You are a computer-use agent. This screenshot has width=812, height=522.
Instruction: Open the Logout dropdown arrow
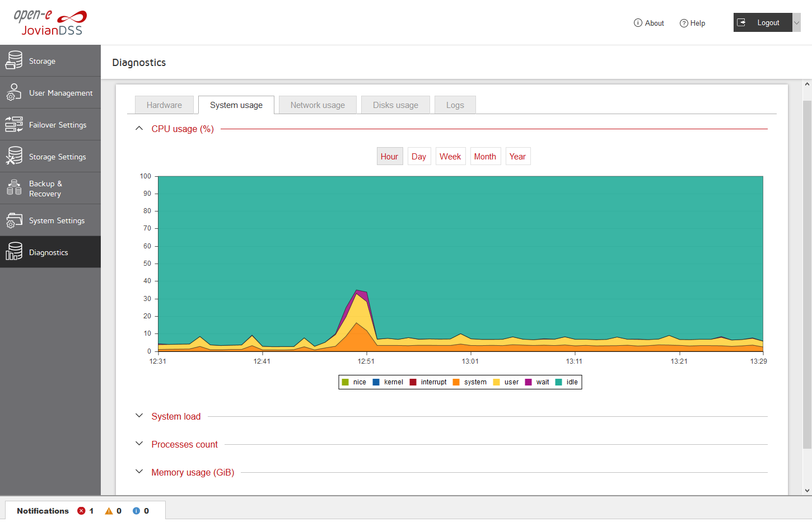click(796, 23)
